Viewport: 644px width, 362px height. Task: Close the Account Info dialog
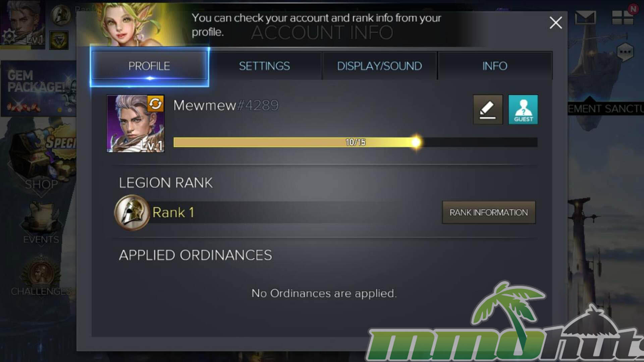tap(556, 23)
